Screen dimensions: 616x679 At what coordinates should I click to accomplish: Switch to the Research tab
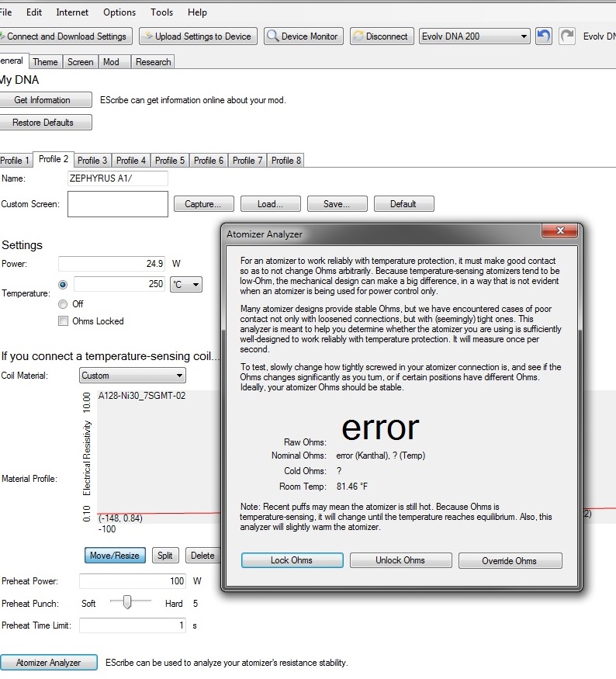tap(153, 62)
